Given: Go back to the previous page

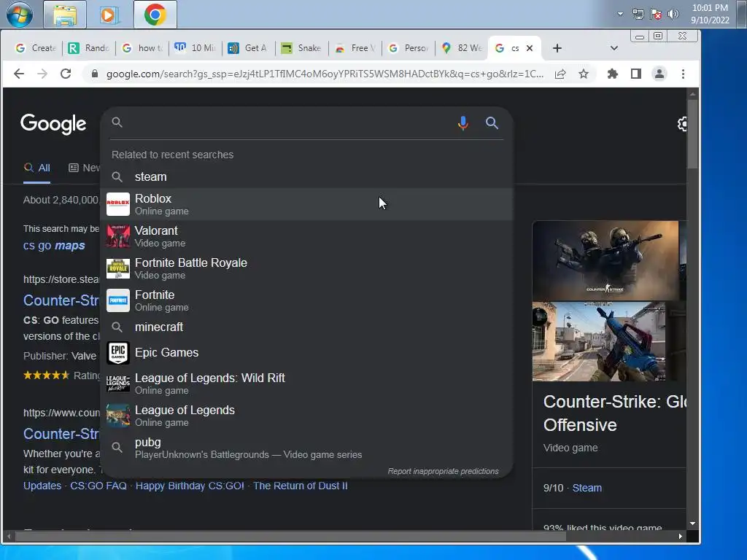Looking at the screenshot, I should pyautogui.click(x=18, y=74).
